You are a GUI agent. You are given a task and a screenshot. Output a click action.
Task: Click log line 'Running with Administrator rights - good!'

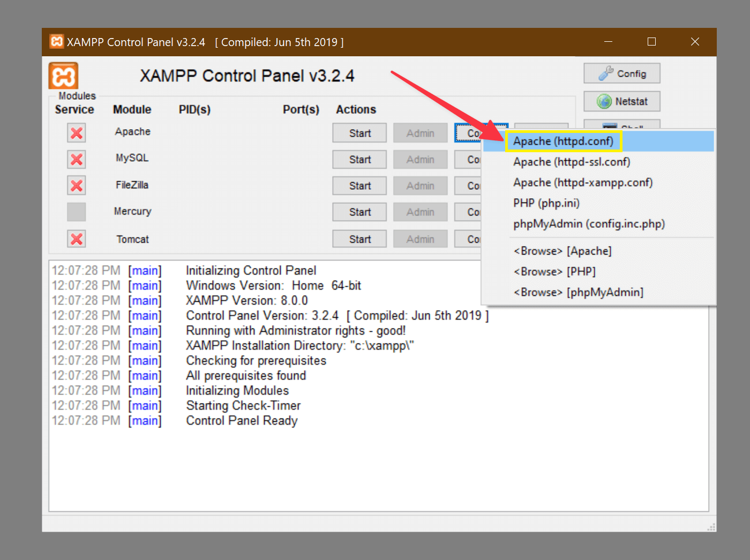[296, 331]
